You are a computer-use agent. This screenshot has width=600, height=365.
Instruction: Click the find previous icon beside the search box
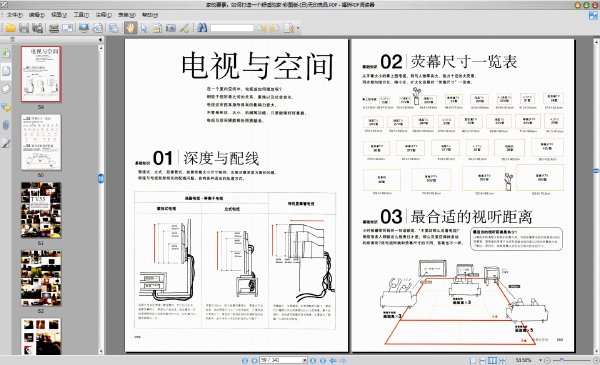tap(262, 28)
